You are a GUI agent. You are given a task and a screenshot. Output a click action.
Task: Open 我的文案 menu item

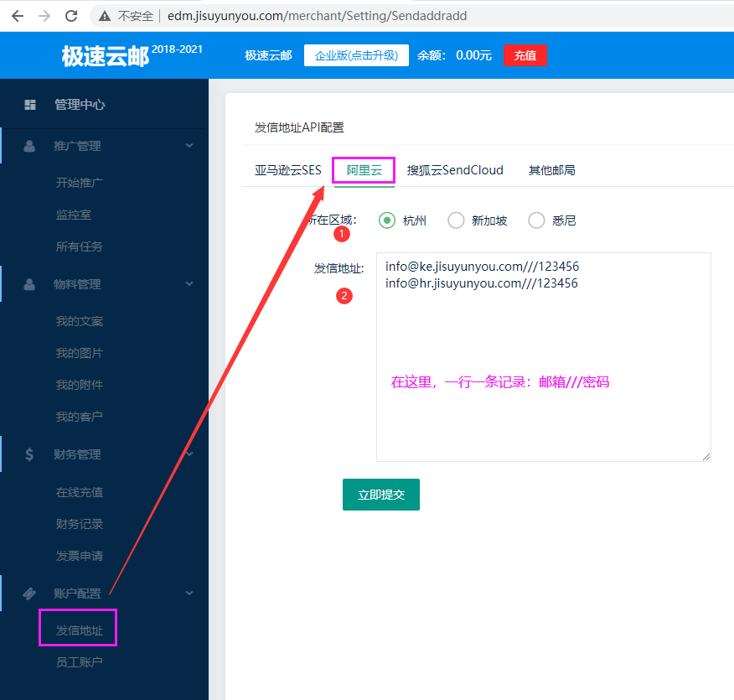click(80, 321)
